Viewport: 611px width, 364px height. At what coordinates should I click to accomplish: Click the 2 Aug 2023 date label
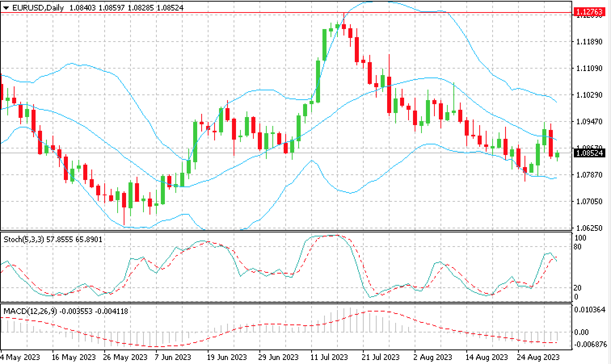pos(433,357)
